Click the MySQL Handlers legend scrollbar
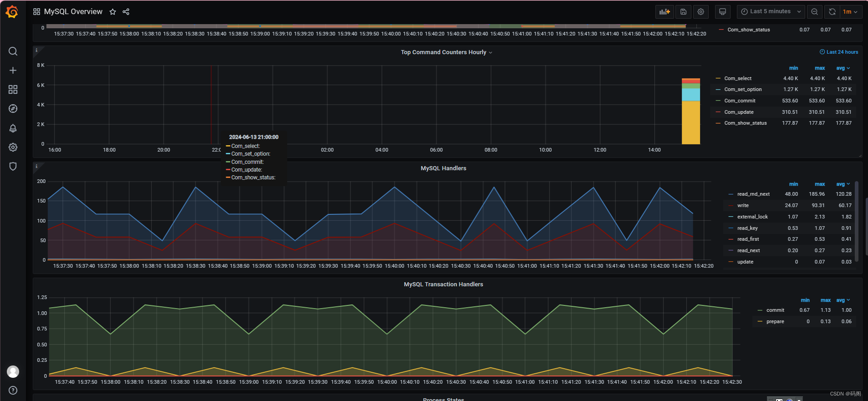This screenshot has width=868, height=401. coord(857,221)
